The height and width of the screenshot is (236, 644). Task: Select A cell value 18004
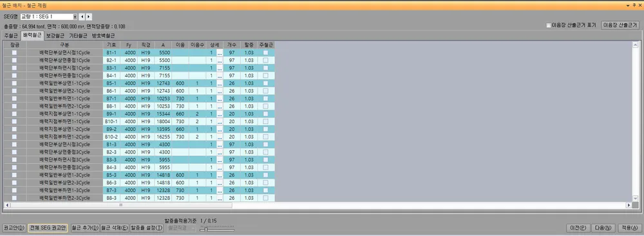[x=164, y=122]
